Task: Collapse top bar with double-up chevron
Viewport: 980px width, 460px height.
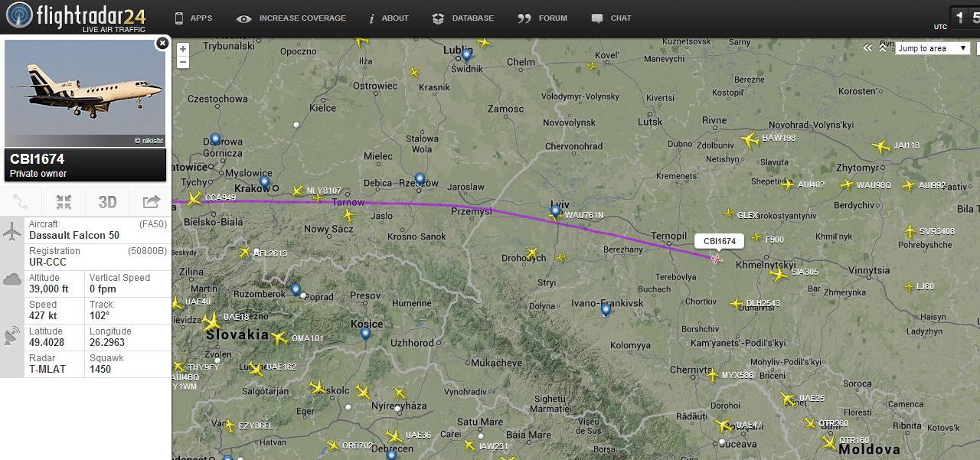Action: point(883,47)
